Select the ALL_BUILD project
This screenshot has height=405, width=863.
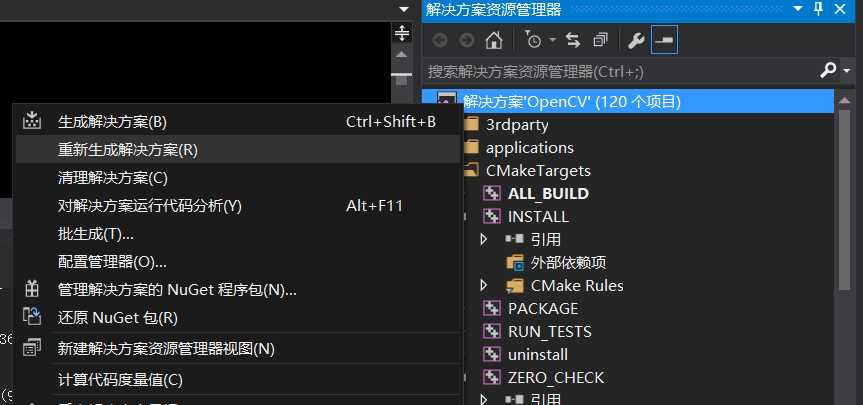(x=548, y=194)
